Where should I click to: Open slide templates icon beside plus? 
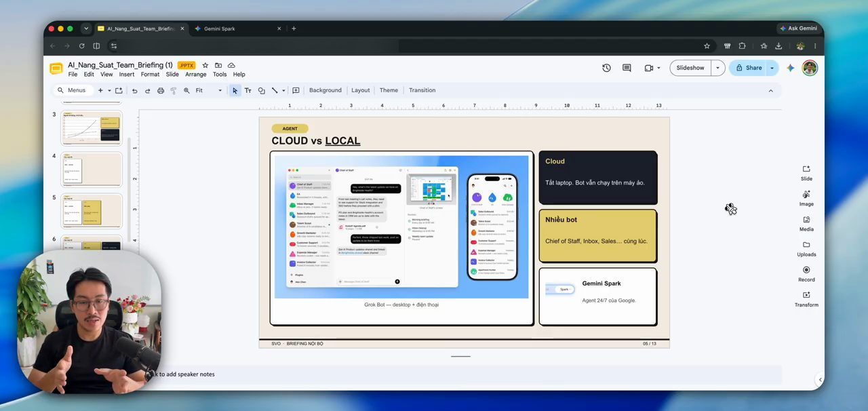[x=119, y=90]
